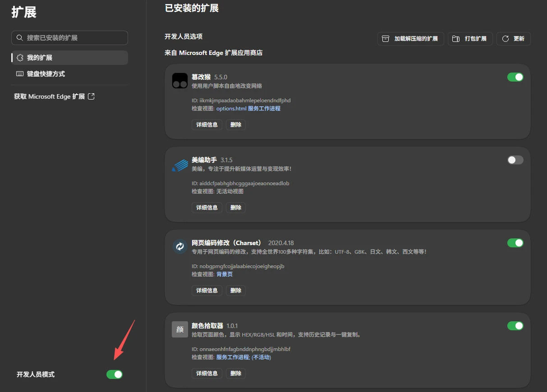Focus the 搜索已安装的扩展 search field
This screenshot has height=392, width=547.
69,38
